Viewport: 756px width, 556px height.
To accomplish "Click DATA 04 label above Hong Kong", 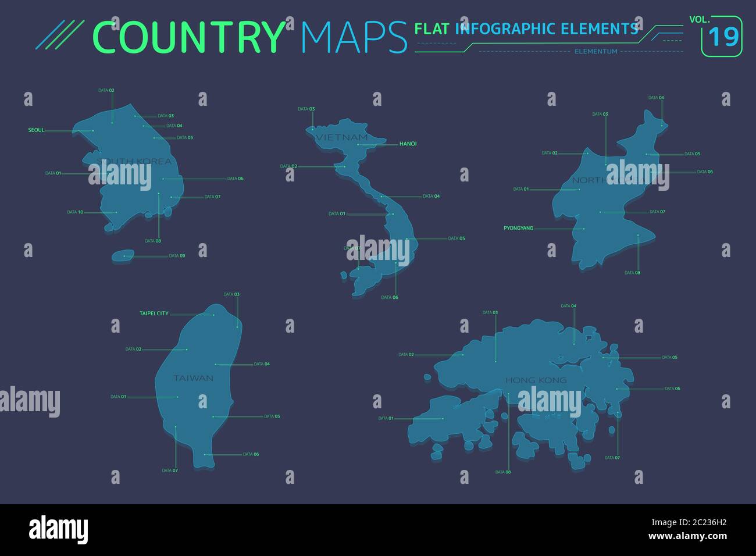I will point(569,306).
